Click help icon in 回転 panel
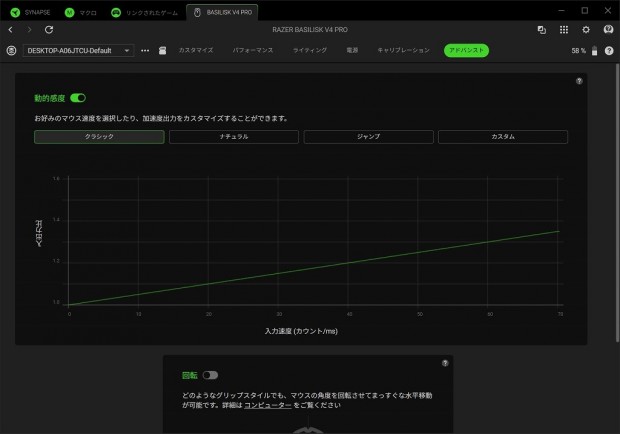 pos(445,363)
